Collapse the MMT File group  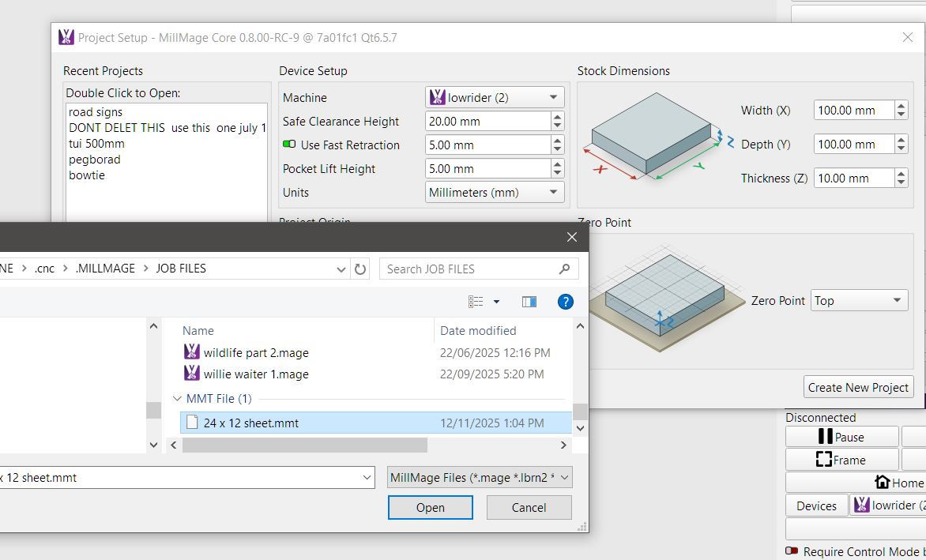[x=177, y=399]
